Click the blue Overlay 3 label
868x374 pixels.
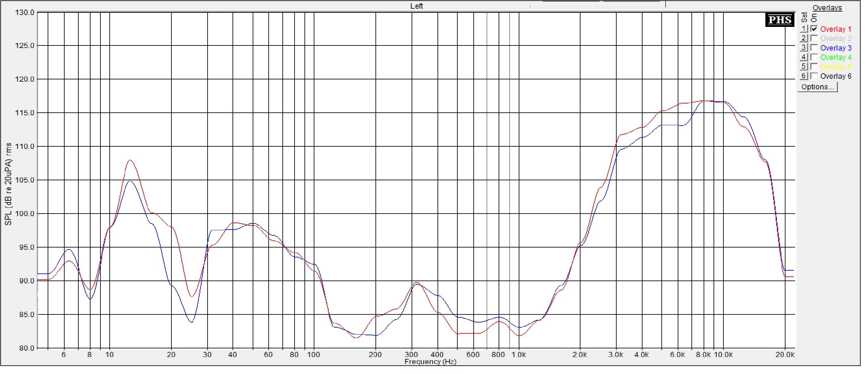pyautogui.click(x=835, y=48)
